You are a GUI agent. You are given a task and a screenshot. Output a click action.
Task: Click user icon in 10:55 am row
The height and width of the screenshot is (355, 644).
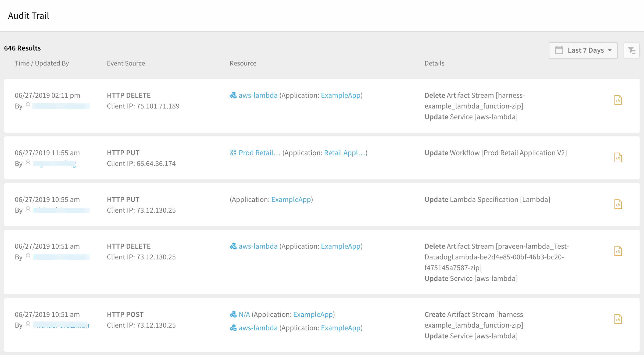click(x=28, y=209)
